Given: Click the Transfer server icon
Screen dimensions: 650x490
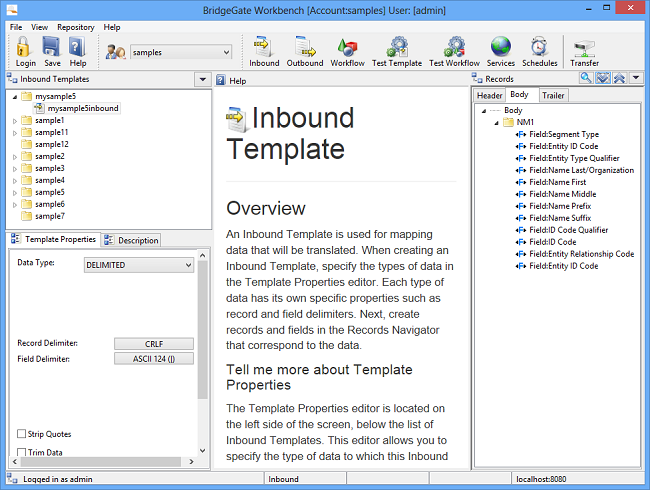Looking at the screenshot, I should tap(584, 49).
